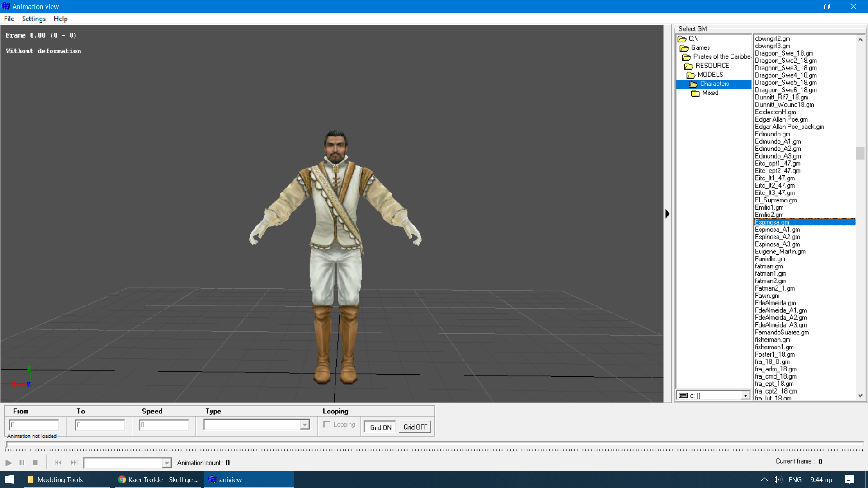Open the Settings menu
This screenshot has width=868, height=488.
pyautogui.click(x=34, y=19)
